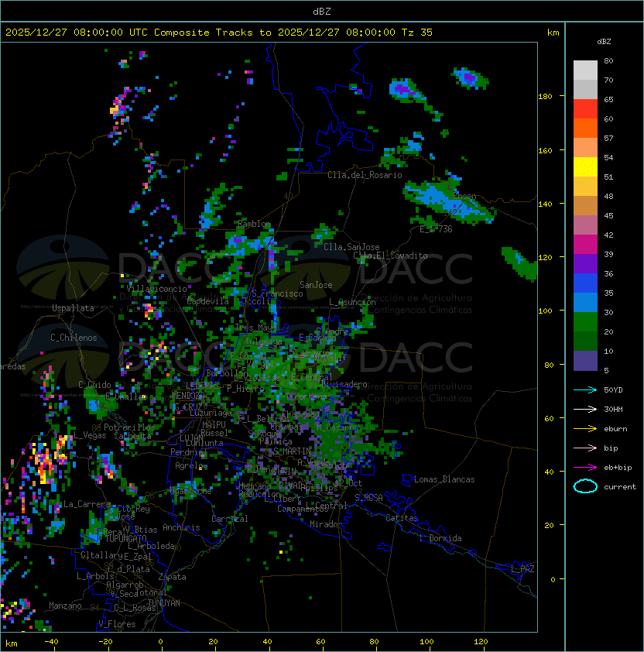
Task: Click the magenta eb+bip arrow symbol
Action: pyautogui.click(x=585, y=468)
